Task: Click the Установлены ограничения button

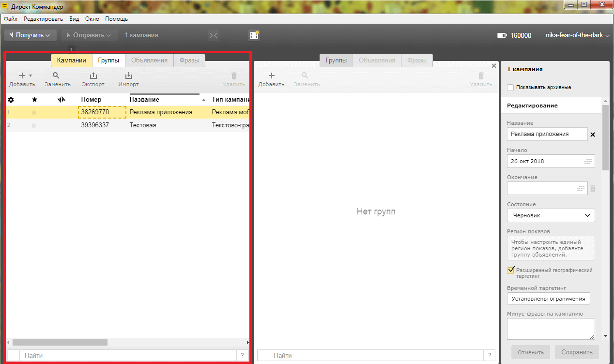Action: [x=548, y=299]
